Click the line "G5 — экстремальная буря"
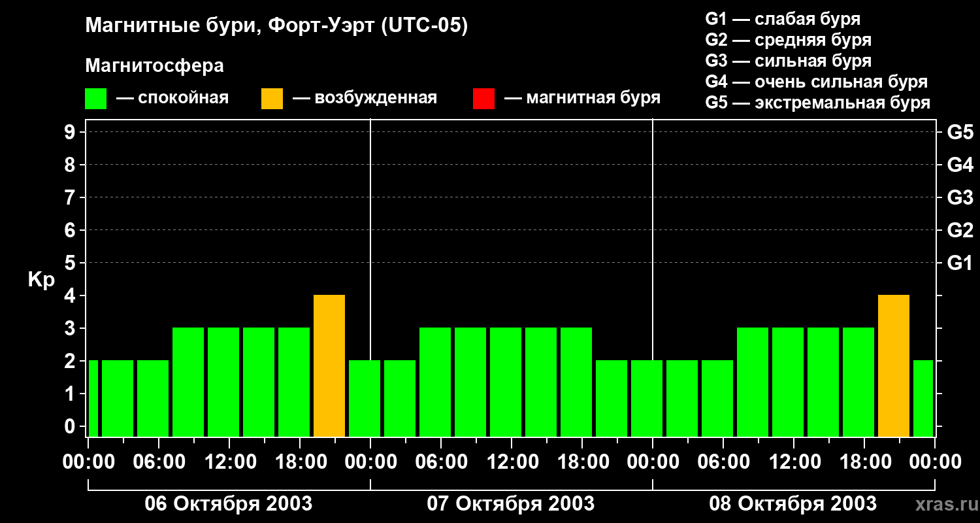This screenshot has width=980, height=523. click(x=818, y=103)
